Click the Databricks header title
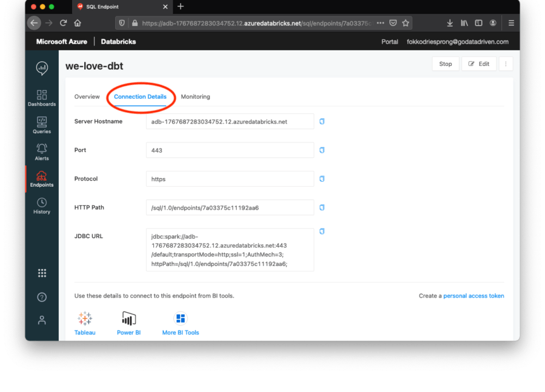 pyautogui.click(x=118, y=42)
